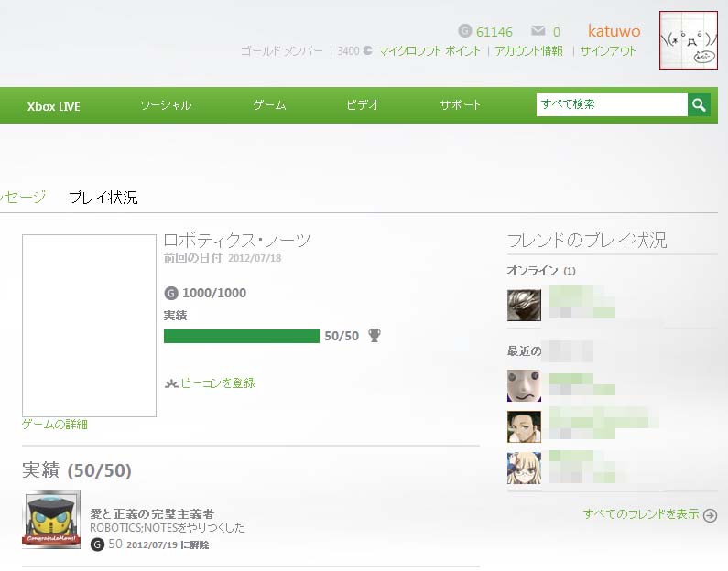Viewport: 728px width, 571px height.
Task: Click the green achievements progress bar
Action: tap(242, 337)
